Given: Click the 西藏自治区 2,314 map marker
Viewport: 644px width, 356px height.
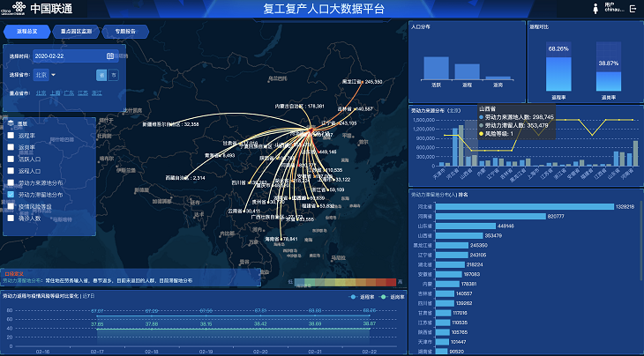Looking at the screenshot, I should coord(185,178).
